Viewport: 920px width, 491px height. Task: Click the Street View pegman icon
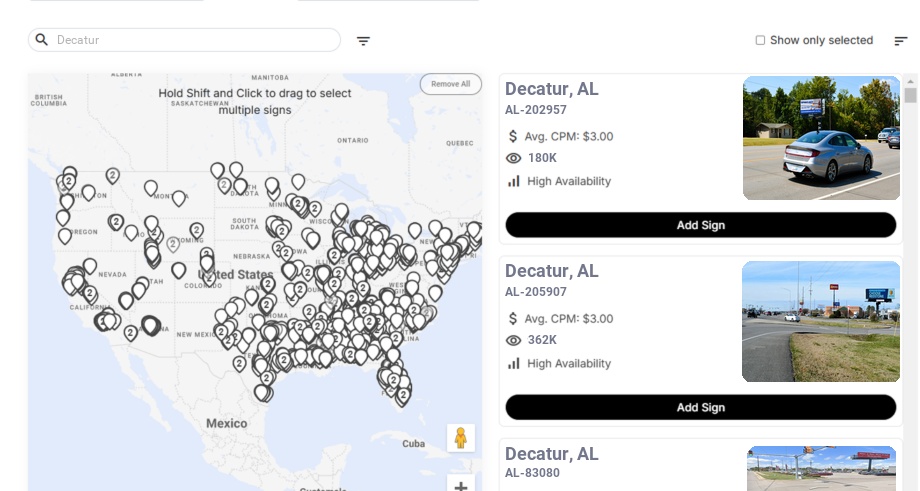[x=460, y=438]
